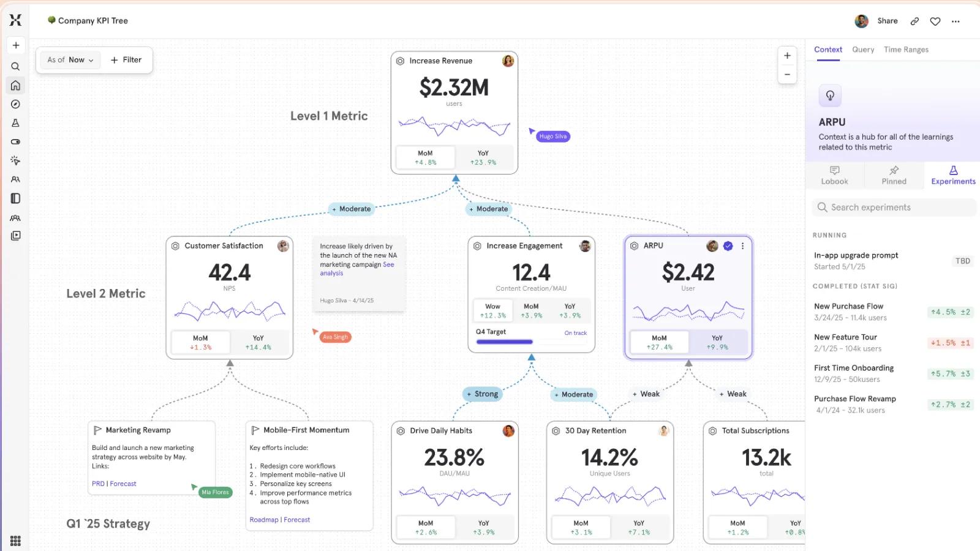Open Roadmap link on Mobile-First Momentum card
Viewport: 980px width, 551px height.
click(x=264, y=520)
